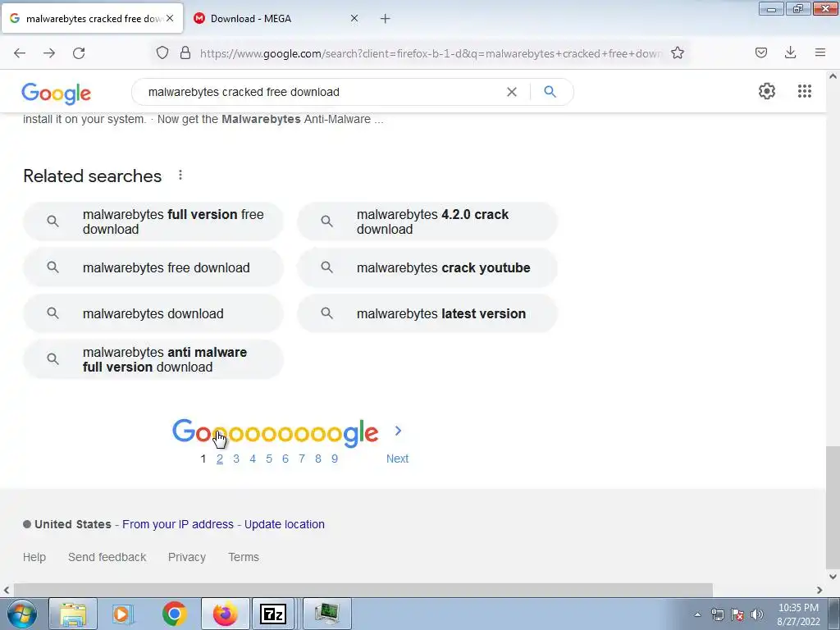The height and width of the screenshot is (630, 840).
Task: Clear the search box text
Action: pos(512,92)
